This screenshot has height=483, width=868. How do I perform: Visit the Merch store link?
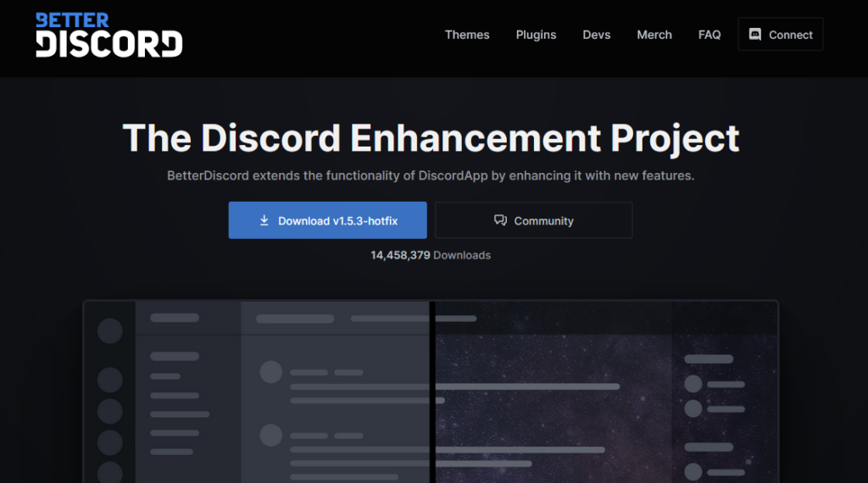(x=654, y=35)
